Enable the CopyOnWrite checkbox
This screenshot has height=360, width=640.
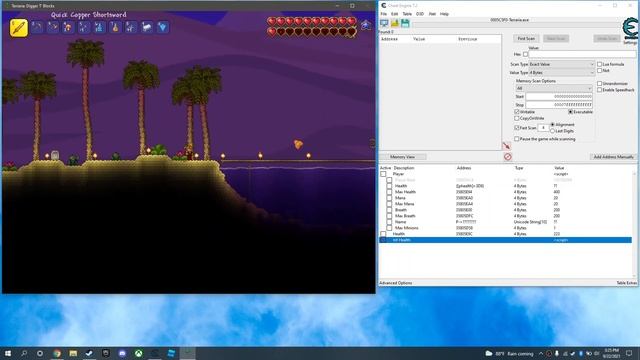click(x=517, y=118)
